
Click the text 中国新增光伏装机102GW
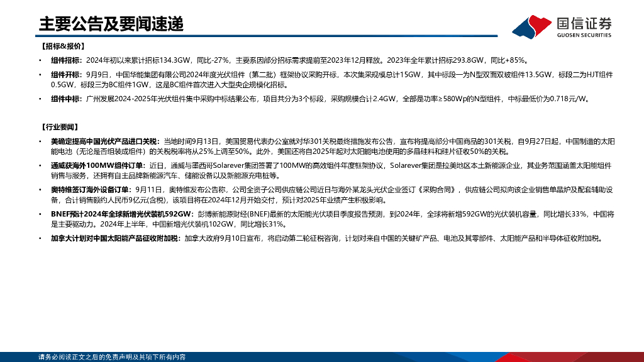pos(192,224)
